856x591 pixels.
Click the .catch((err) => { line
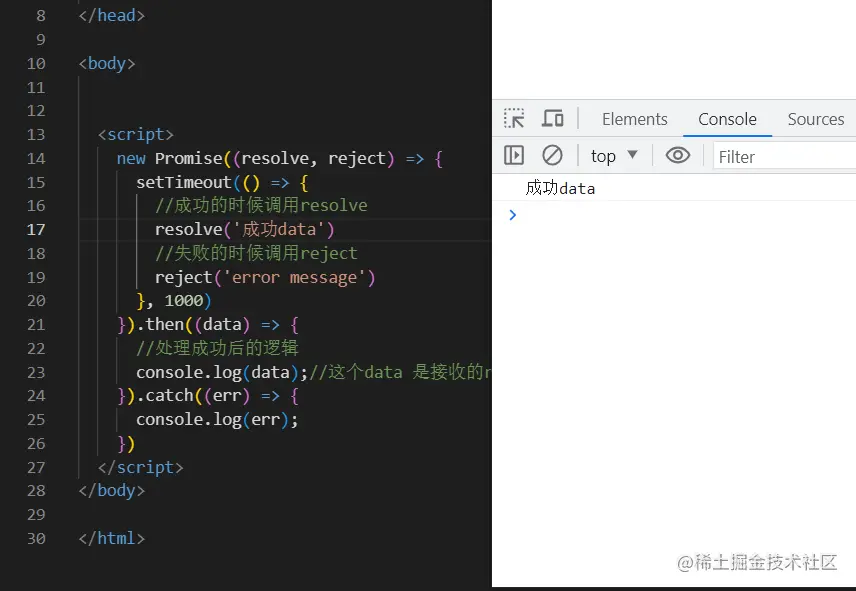[208, 396]
